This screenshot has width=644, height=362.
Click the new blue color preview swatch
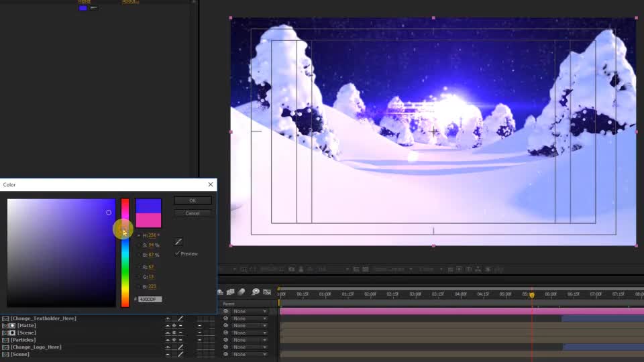[x=148, y=206]
